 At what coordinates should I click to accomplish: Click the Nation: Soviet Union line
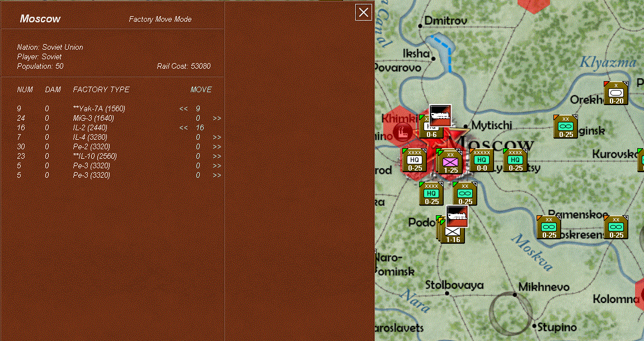[50, 47]
